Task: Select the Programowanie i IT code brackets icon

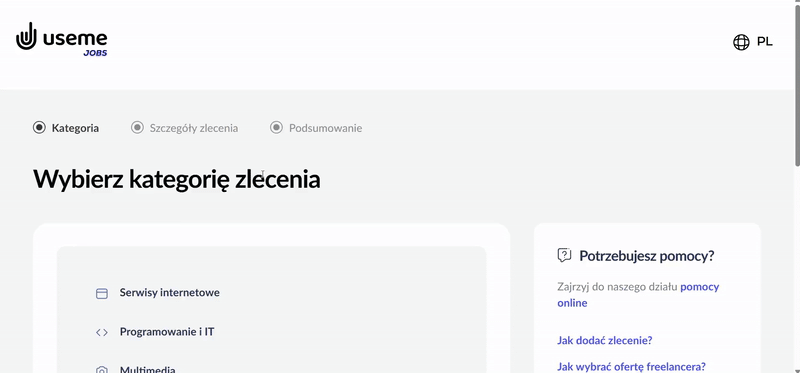Action: click(x=102, y=333)
